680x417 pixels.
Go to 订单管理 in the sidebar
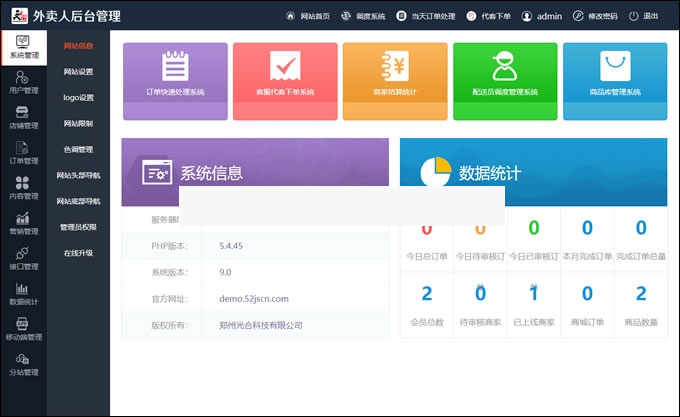click(x=23, y=153)
